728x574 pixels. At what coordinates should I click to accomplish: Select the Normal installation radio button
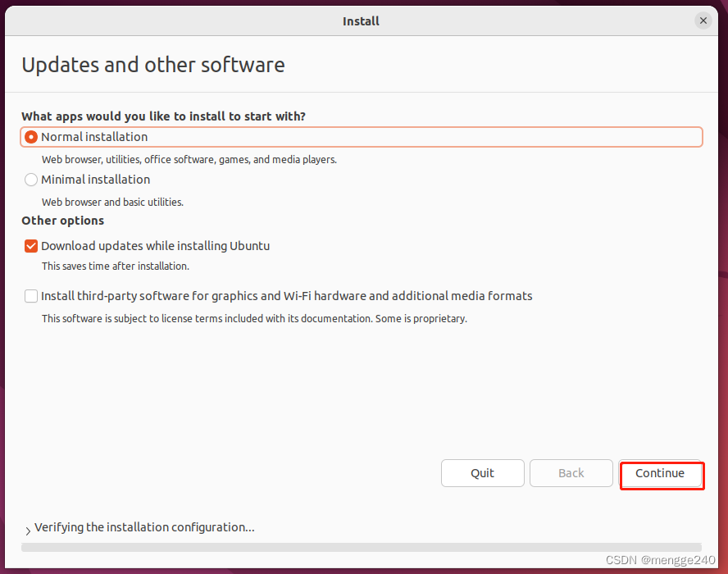coord(30,137)
